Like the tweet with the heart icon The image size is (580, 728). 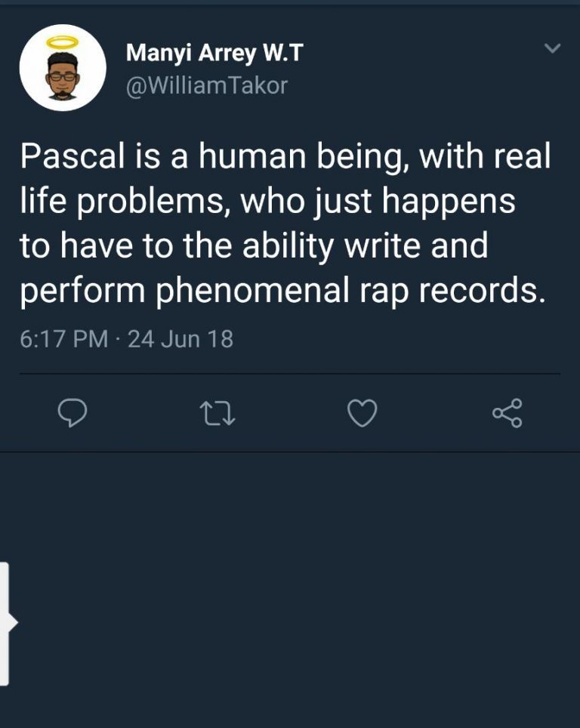(x=362, y=413)
